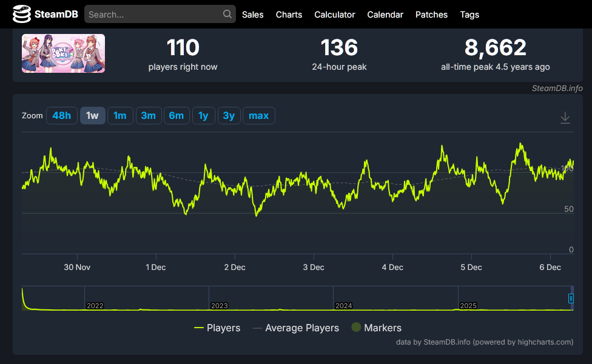Viewport: 592px width, 364px height.
Task: Click the '6 Dec' axis label
Action: point(550,268)
